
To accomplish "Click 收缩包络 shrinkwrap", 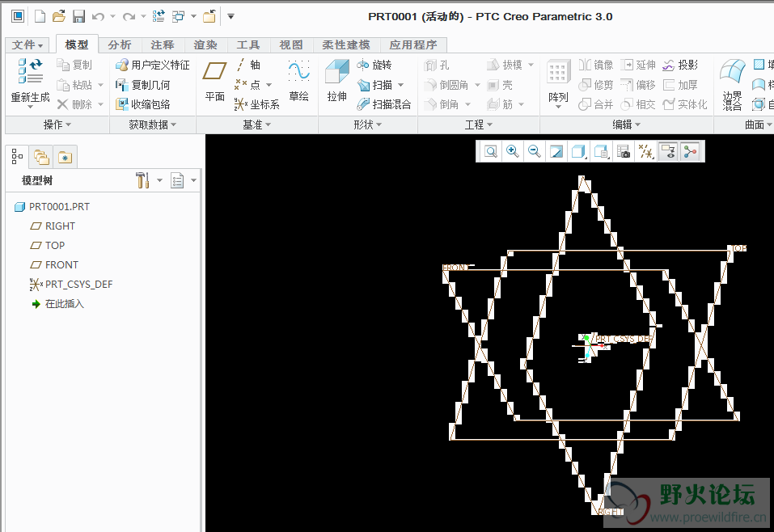I will click(x=142, y=104).
